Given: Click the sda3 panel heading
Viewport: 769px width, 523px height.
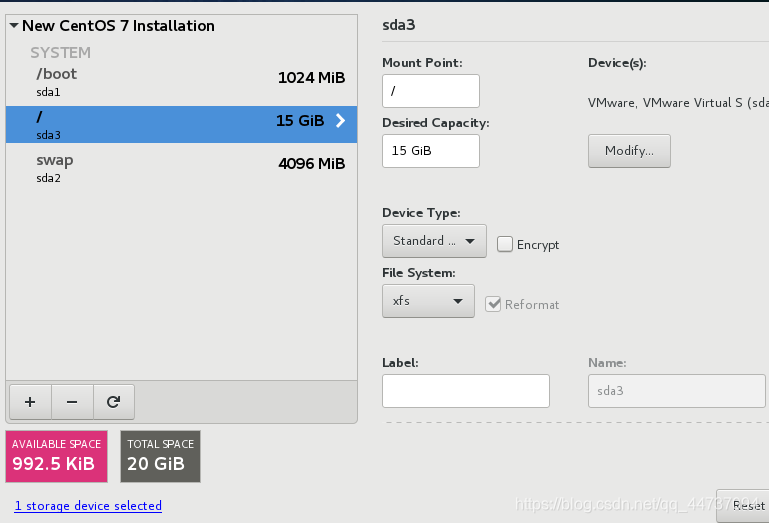Looking at the screenshot, I should coord(399,25).
